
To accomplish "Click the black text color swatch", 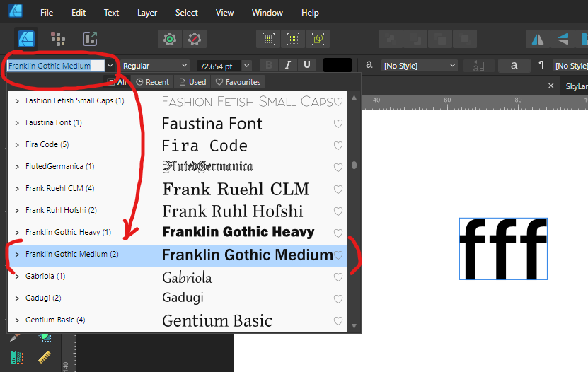I will (x=338, y=66).
